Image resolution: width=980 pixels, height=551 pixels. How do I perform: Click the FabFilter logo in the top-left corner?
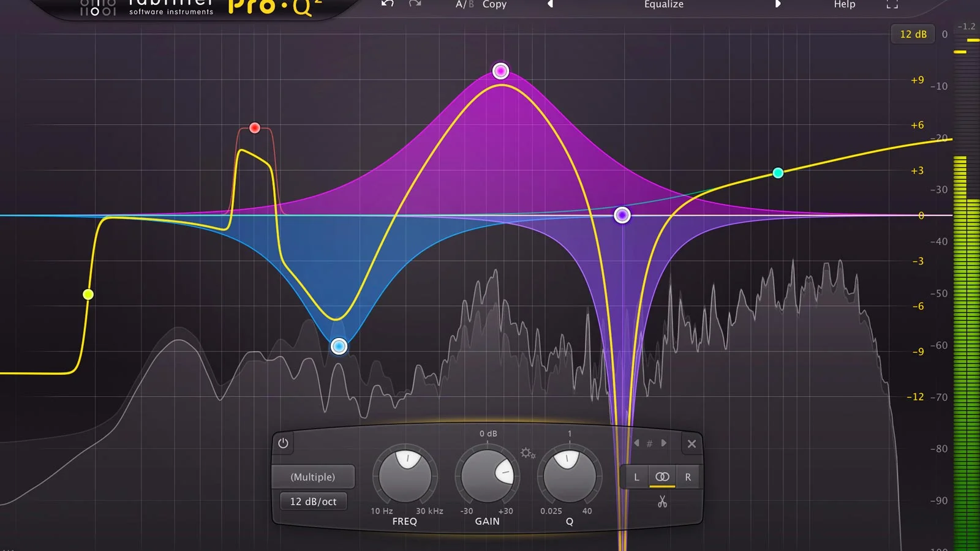98,7
